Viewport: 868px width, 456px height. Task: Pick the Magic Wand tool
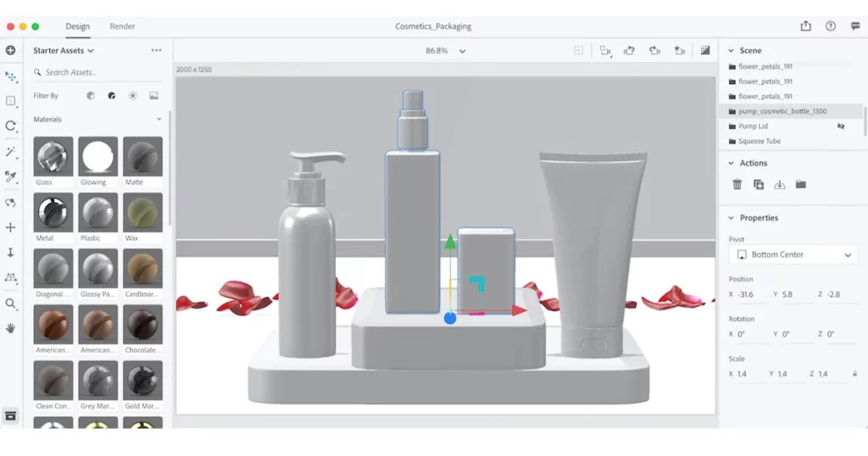pos(10,152)
